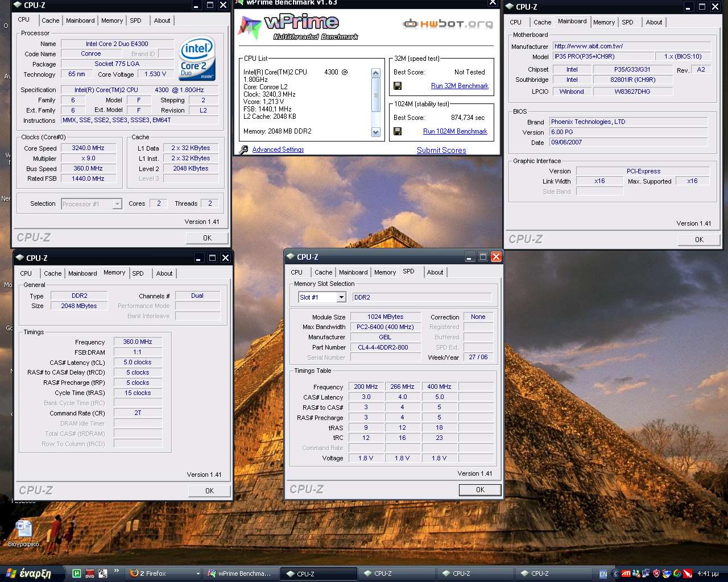Switch to CPU tab in the Memory CPU-Z window

coord(26,273)
